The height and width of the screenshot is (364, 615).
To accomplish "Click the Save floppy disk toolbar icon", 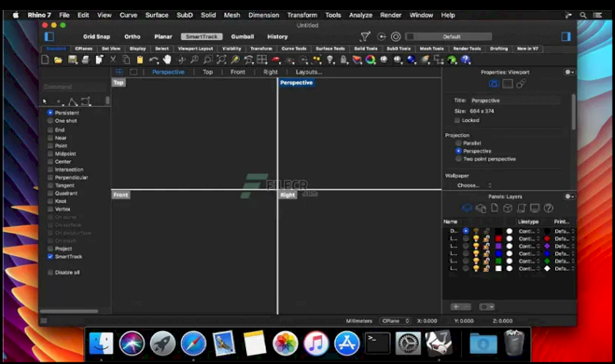I will point(72,60).
